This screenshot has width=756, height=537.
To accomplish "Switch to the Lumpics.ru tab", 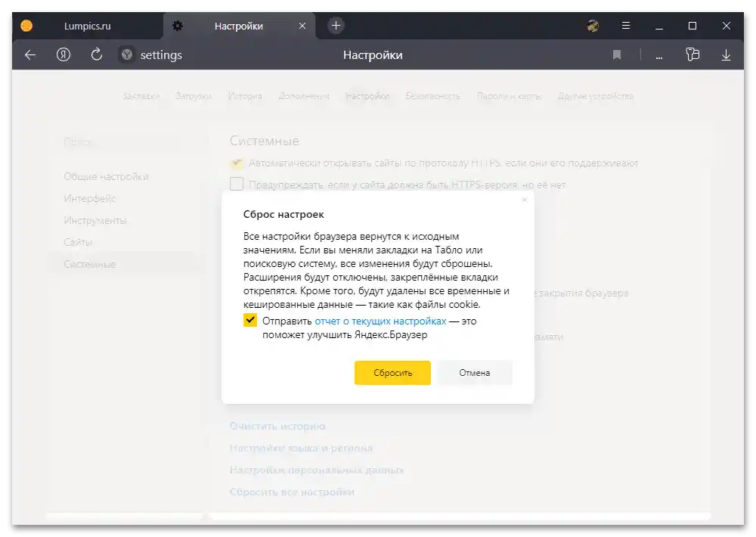I will pos(87,26).
